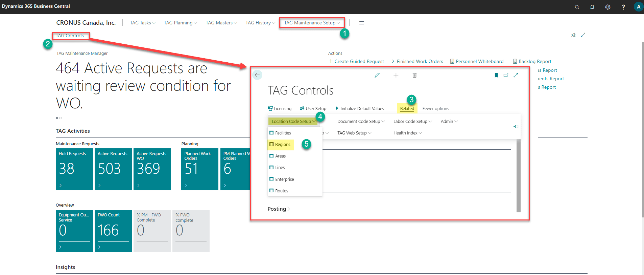Open TAG Controls in new window icon
Screen dimensions: 644x275
tap(506, 75)
